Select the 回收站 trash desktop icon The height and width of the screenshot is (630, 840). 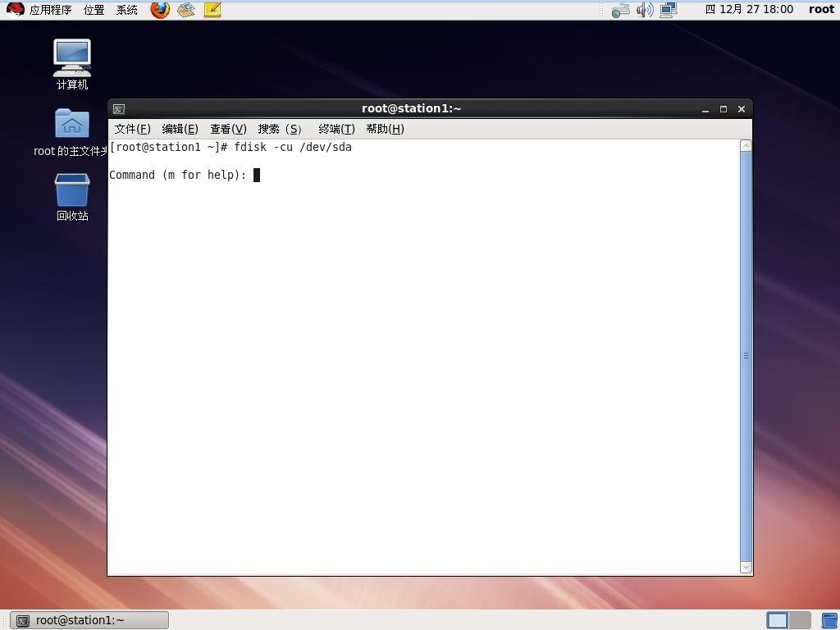(x=72, y=197)
